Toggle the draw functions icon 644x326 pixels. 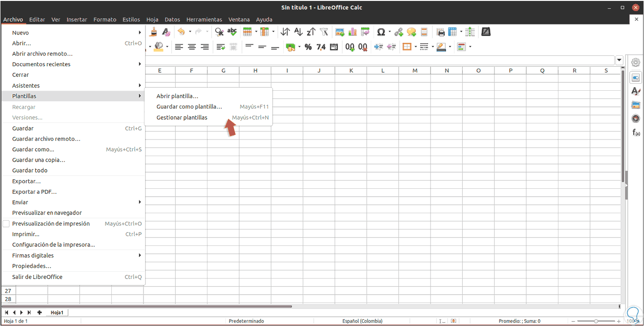pyautogui.click(x=486, y=32)
